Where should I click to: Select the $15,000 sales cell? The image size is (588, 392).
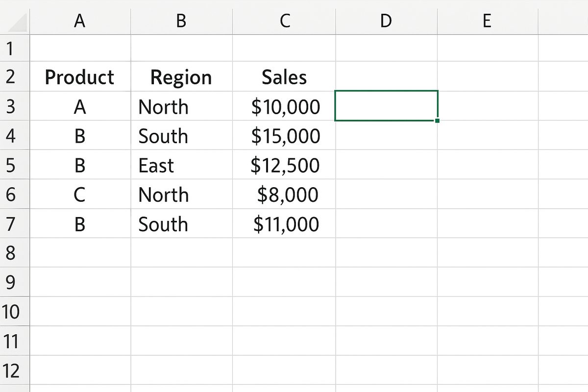[x=284, y=135]
